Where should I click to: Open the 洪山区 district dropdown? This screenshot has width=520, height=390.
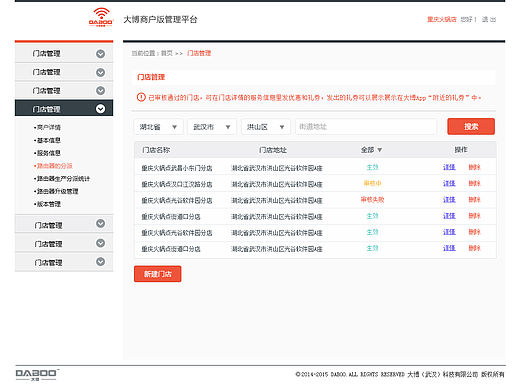click(x=266, y=127)
